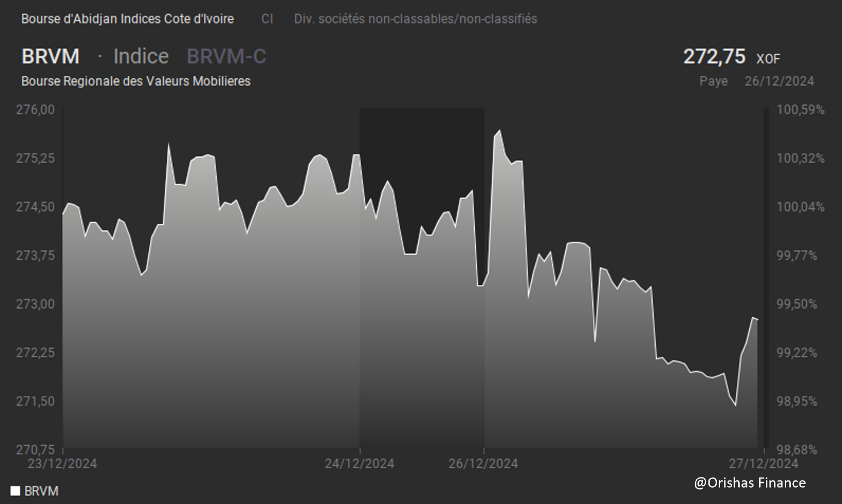Viewport: 842px width, 504px height.
Task: Click the XOF currency label
Action: click(x=768, y=59)
